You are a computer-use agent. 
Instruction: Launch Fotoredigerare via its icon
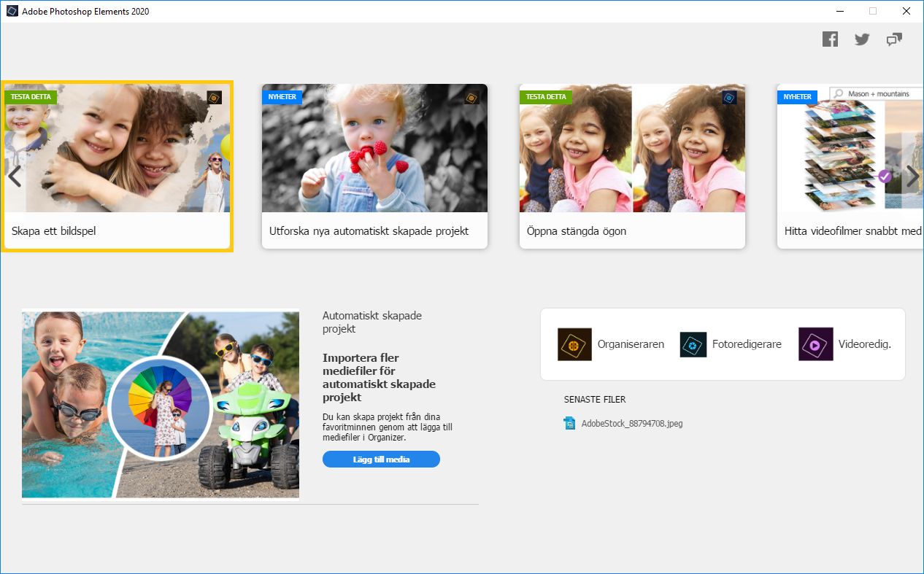[x=693, y=344]
